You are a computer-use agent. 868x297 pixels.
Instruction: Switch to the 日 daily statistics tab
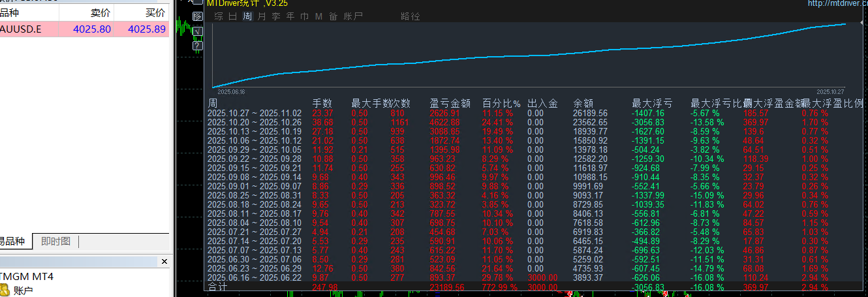pyautogui.click(x=233, y=16)
